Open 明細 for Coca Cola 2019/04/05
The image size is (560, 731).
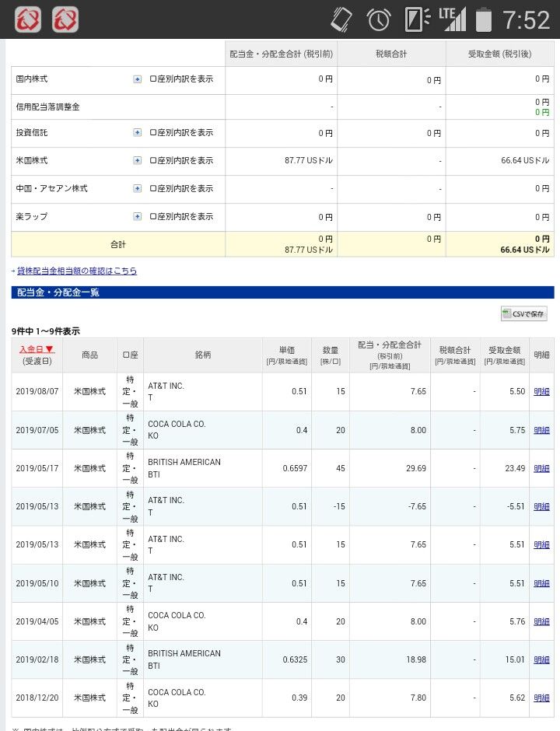[541, 622]
